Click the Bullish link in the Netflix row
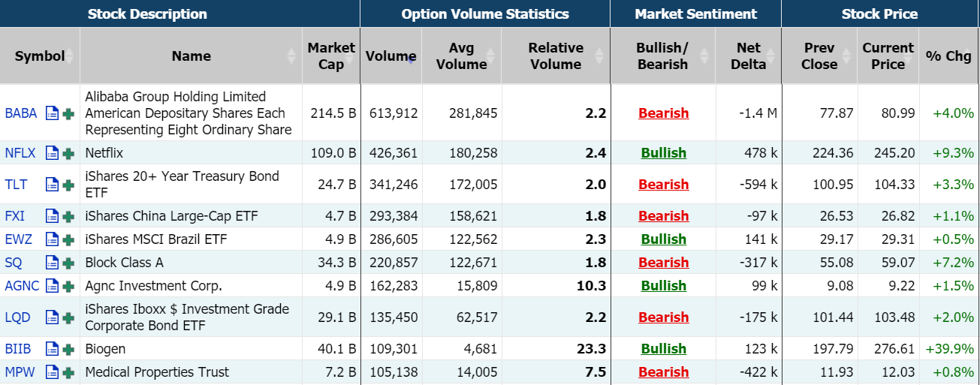Screen dimensions: 980x385 click(663, 153)
